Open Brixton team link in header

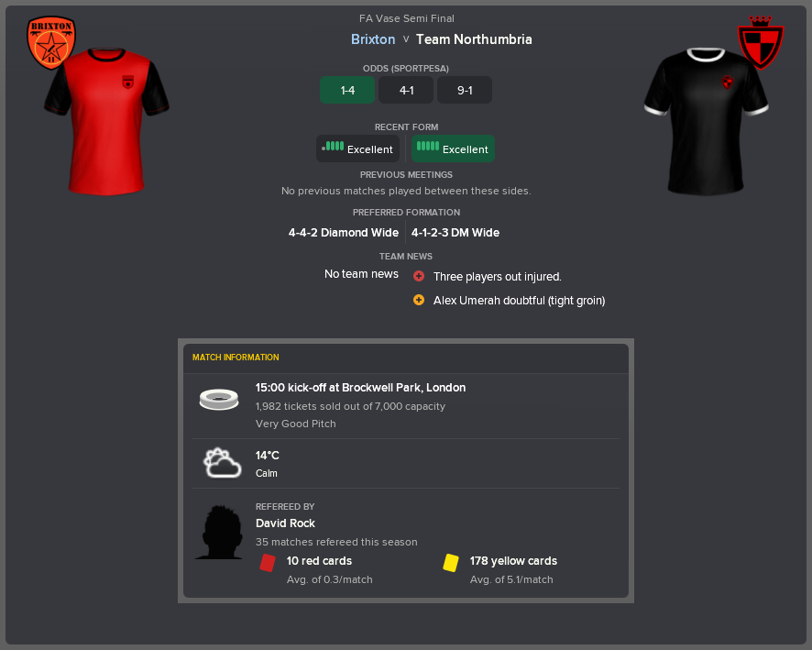point(373,39)
